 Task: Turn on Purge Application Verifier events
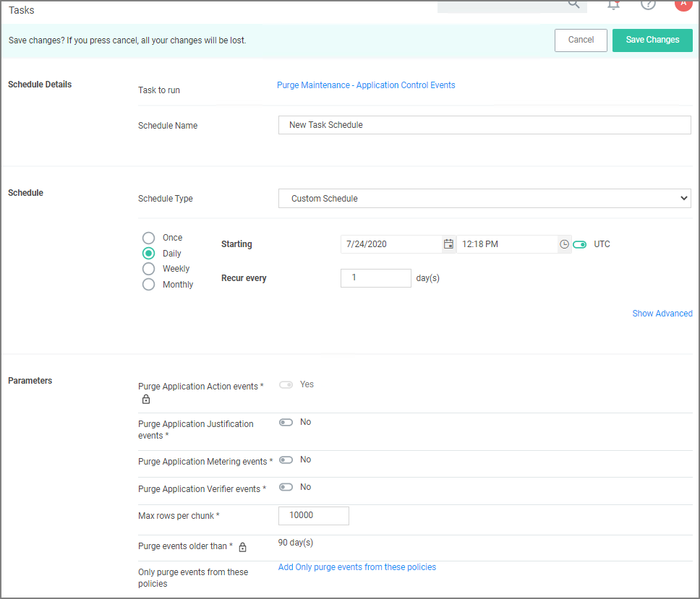tap(286, 487)
